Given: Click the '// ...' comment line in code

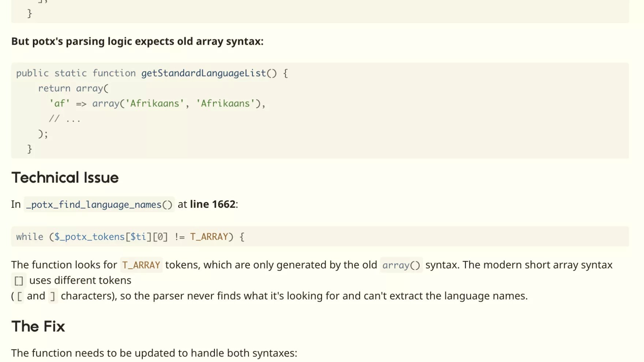Looking at the screenshot, I should [65, 119].
